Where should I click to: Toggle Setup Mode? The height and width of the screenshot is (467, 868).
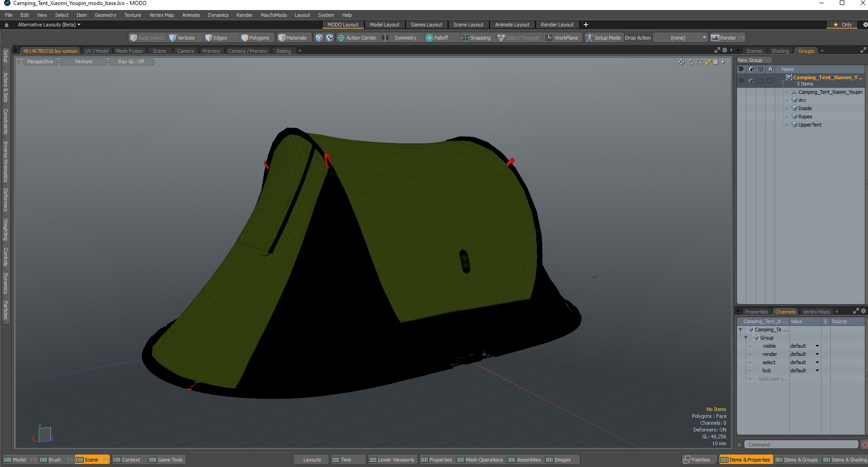pos(604,38)
